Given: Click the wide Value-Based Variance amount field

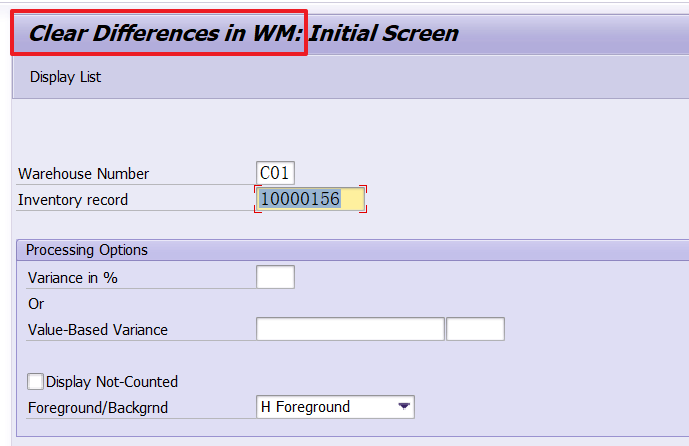Looking at the screenshot, I should 350,329.
